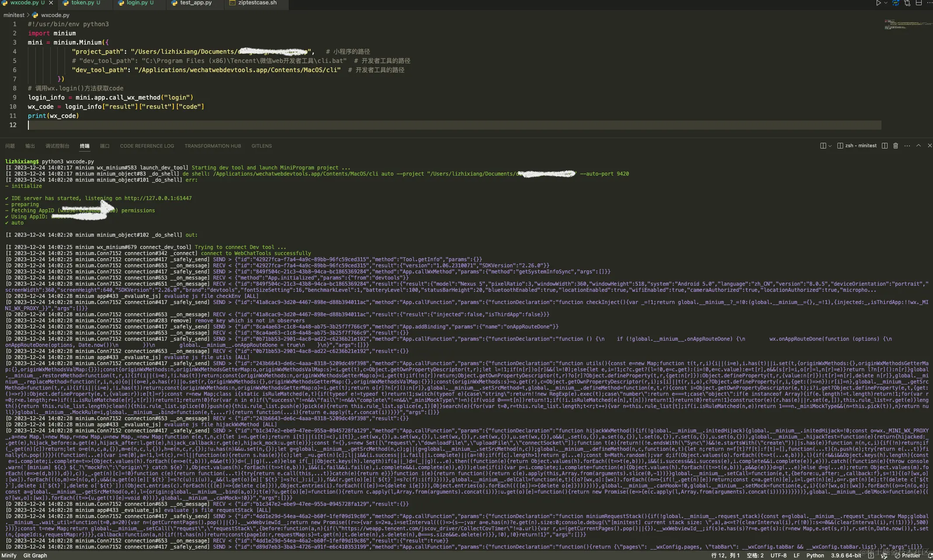This screenshot has height=560, width=933.
Task: Open terminal panel more actions menu
Action: tap(907, 146)
